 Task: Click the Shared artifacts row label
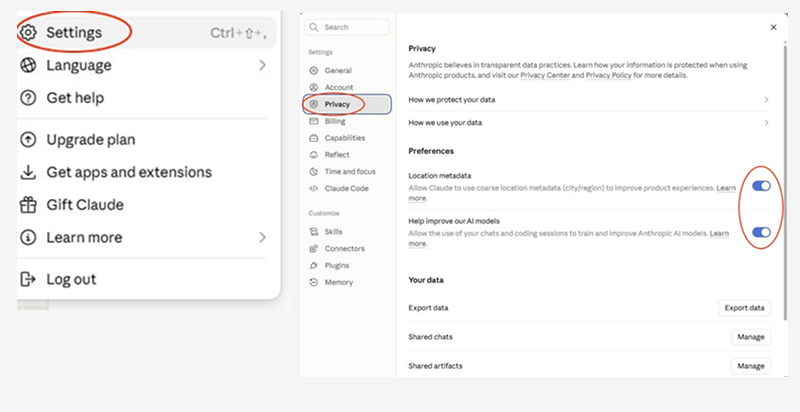coord(435,366)
